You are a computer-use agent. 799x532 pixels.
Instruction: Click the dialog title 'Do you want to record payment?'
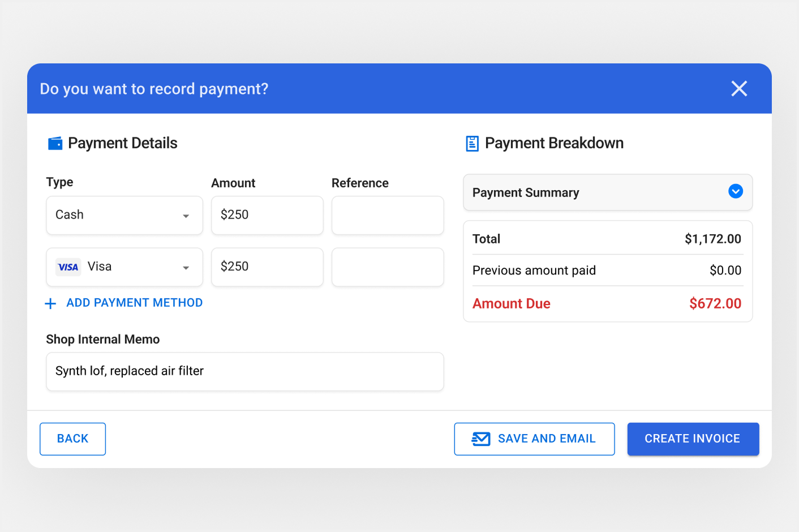(x=154, y=89)
